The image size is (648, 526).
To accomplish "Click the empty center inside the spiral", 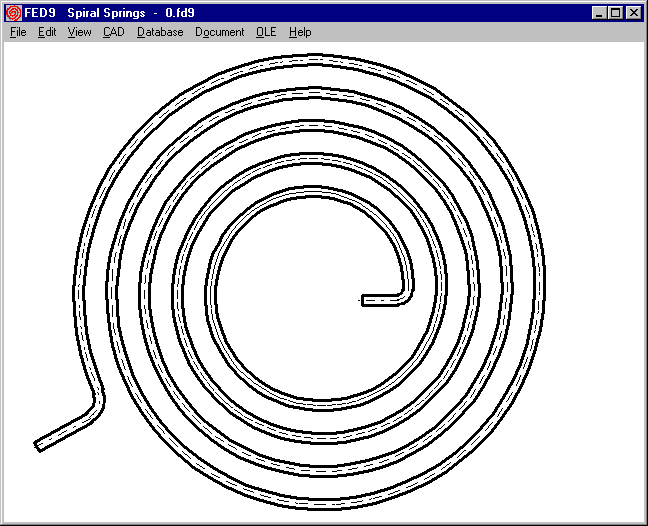I will pos(300,300).
